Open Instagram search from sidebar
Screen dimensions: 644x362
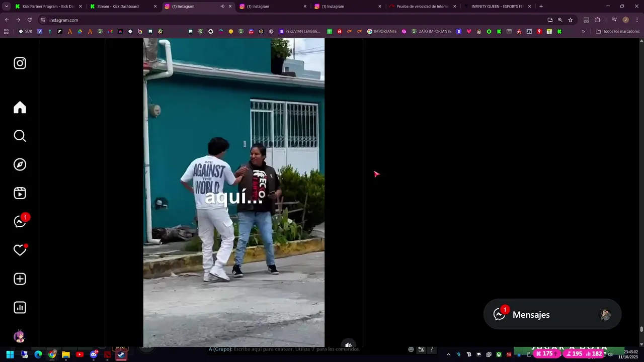pyautogui.click(x=20, y=136)
